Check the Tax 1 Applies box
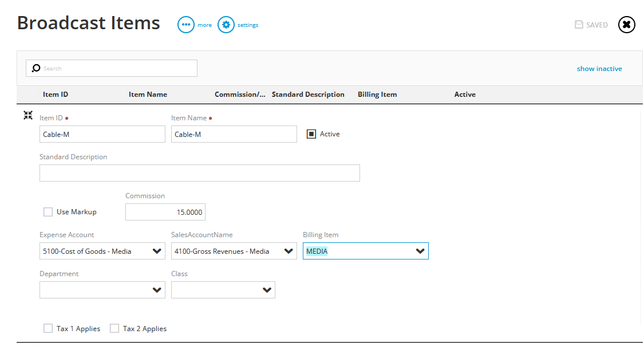The image size is (644, 346). click(x=48, y=328)
